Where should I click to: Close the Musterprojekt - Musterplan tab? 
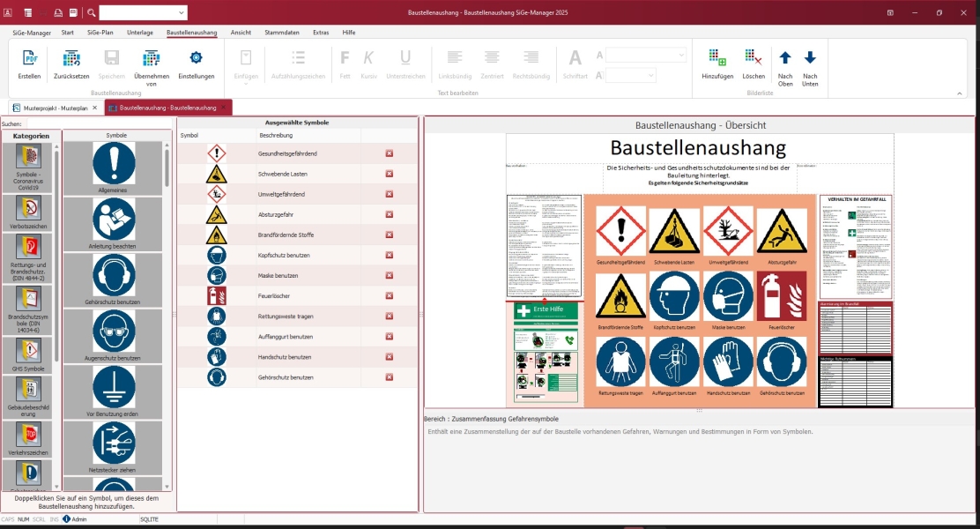click(95, 108)
